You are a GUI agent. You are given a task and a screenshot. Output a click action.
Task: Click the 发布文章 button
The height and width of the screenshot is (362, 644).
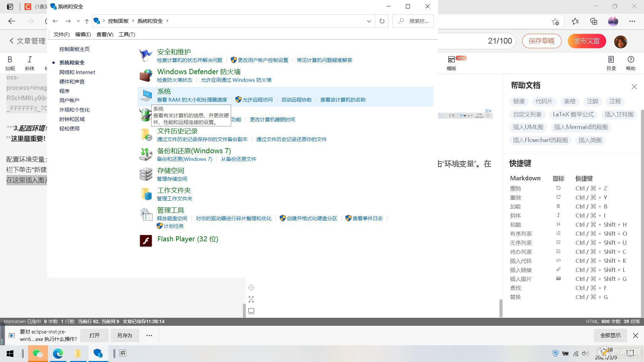(587, 41)
